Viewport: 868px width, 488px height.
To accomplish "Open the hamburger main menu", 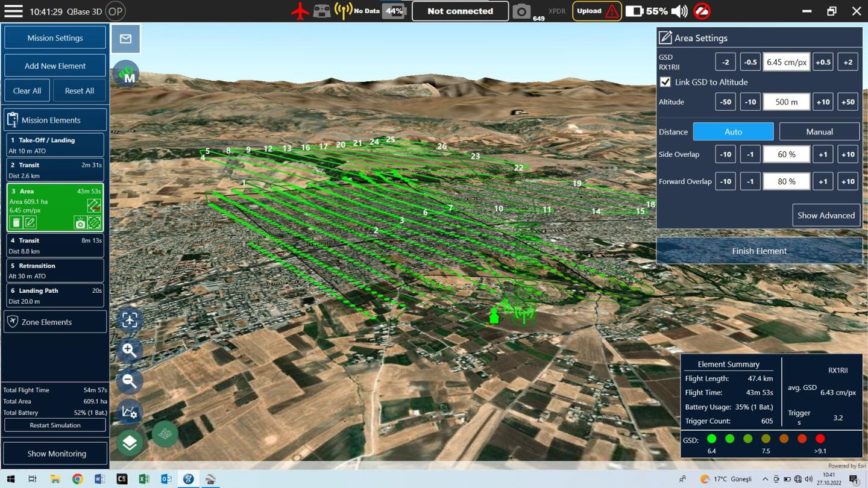I will pos(13,11).
